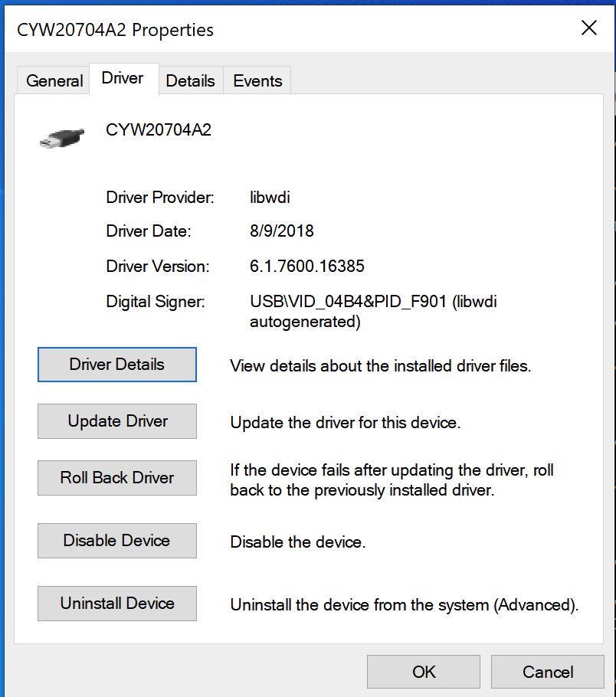Screen dimensions: 616x697
Task: Click the USB connector device icon
Action: tap(61, 136)
